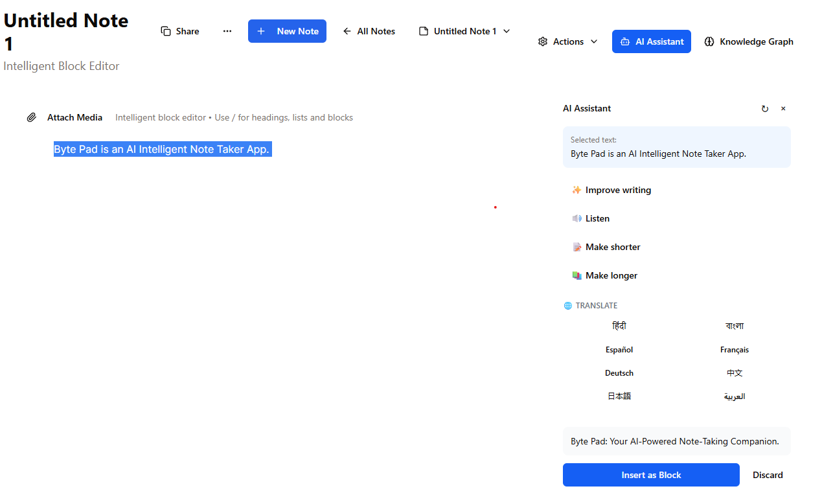Click the TRANSLATE section label
The width and height of the screenshot is (822, 504).
[597, 306]
